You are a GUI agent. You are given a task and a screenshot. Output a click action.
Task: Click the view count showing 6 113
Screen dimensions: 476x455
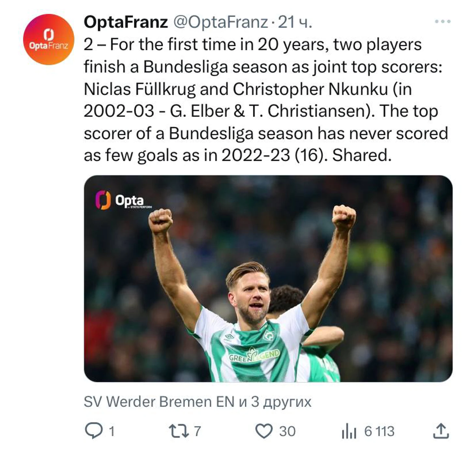[379, 431]
